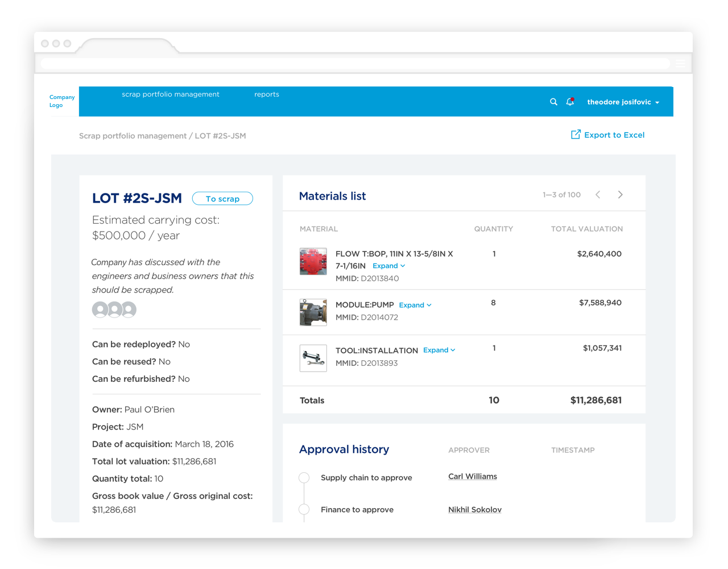
Task: Open scrap portfolio management menu
Action: click(171, 94)
